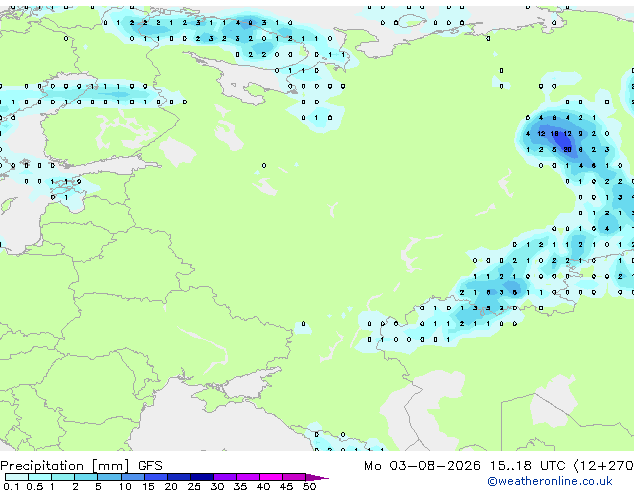This screenshot has width=634, height=490.
Task: Click the 5–10 mm legend color swatch
Action: (109, 477)
